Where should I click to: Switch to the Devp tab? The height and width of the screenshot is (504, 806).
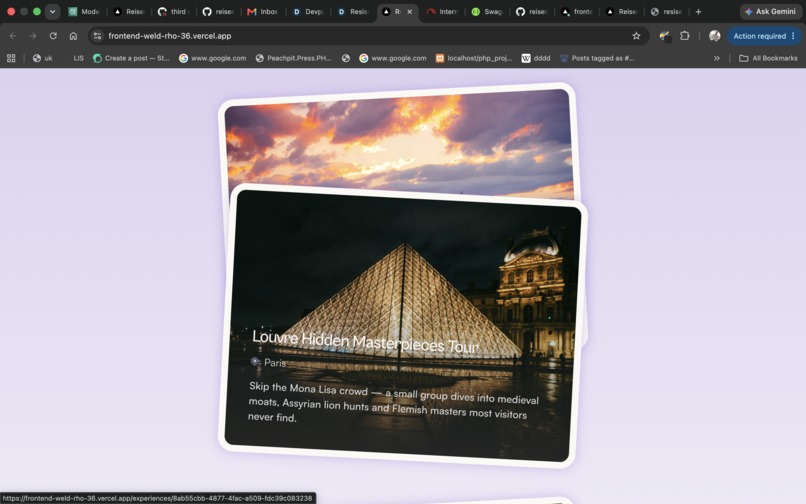308,11
